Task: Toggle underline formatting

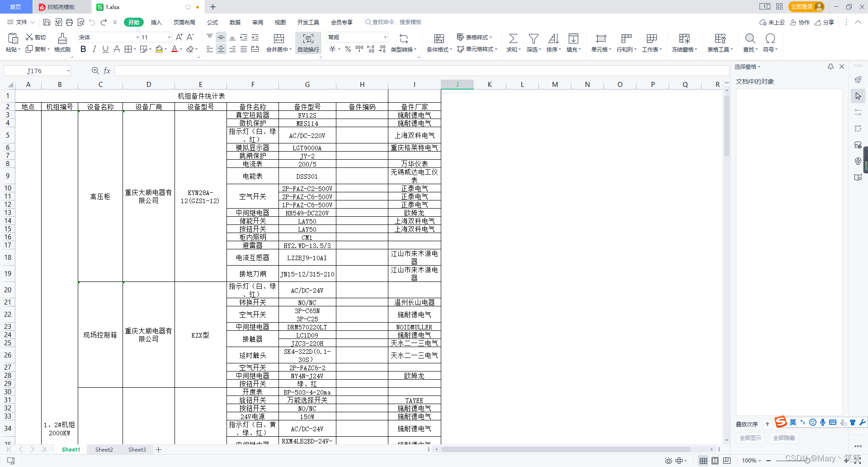Action: tap(105, 49)
